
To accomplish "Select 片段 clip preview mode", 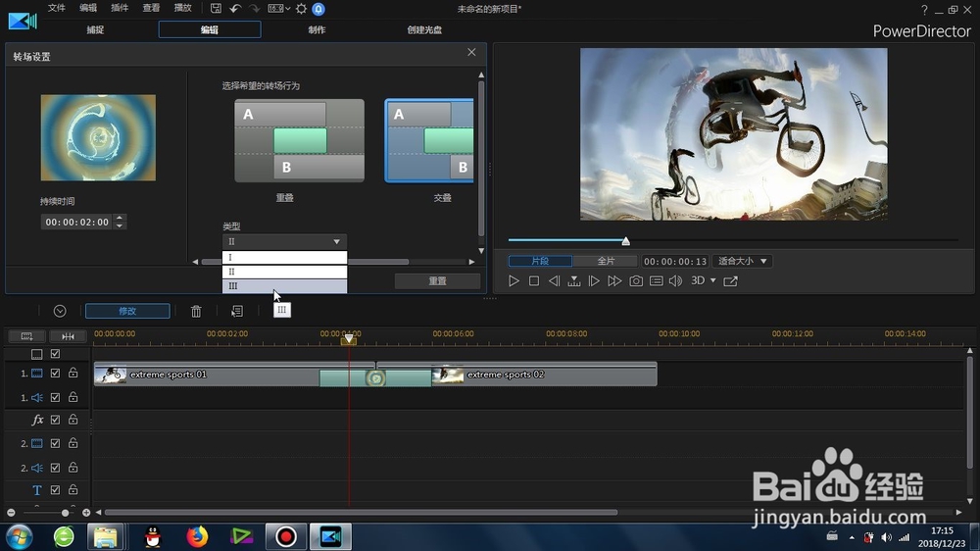I will [540, 261].
